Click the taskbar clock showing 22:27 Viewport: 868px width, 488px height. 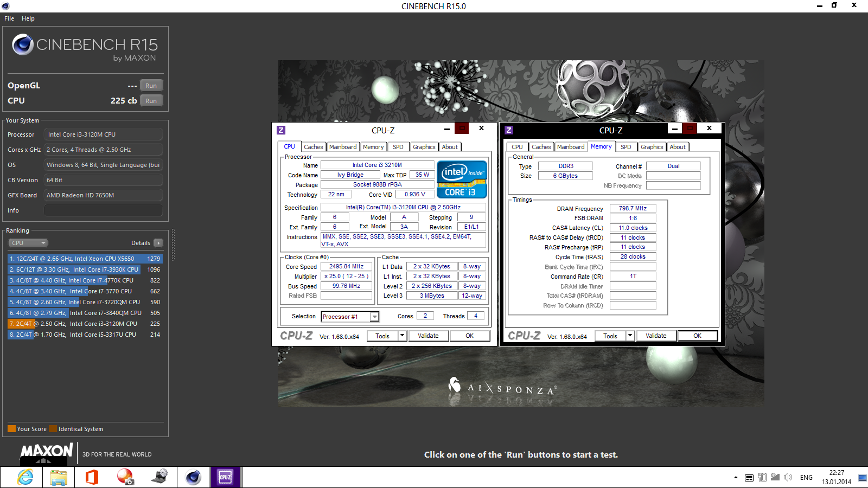coord(837,477)
